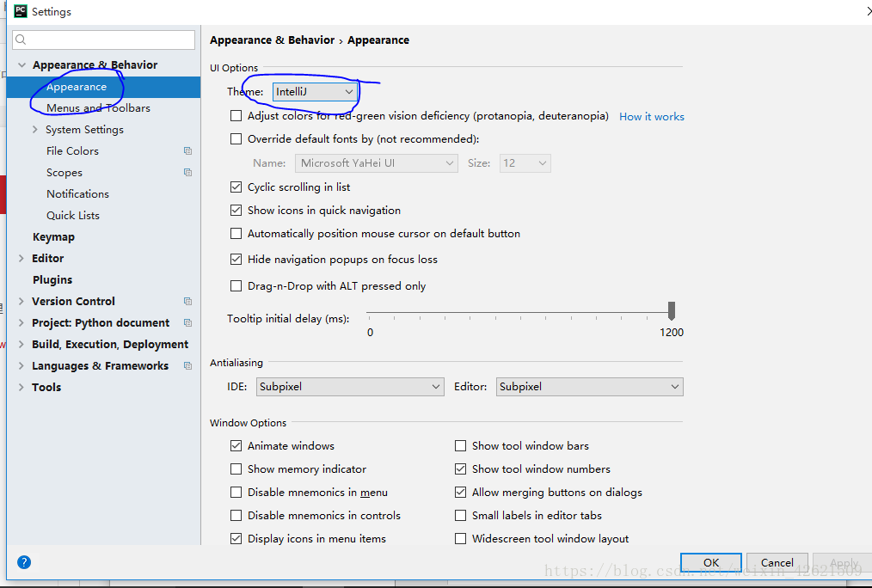Toggle Display icons in menu items
Screen dimensions: 872x588
tap(236, 538)
